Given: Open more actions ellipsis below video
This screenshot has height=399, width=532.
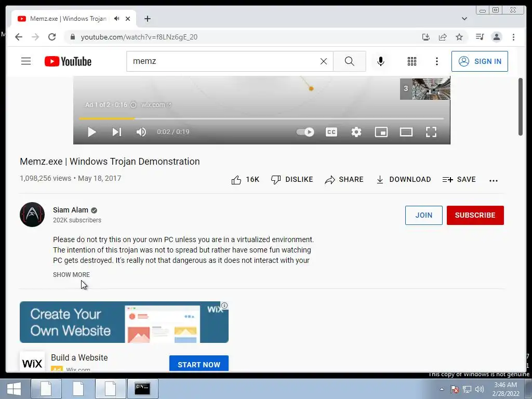Looking at the screenshot, I should click(494, 180).
